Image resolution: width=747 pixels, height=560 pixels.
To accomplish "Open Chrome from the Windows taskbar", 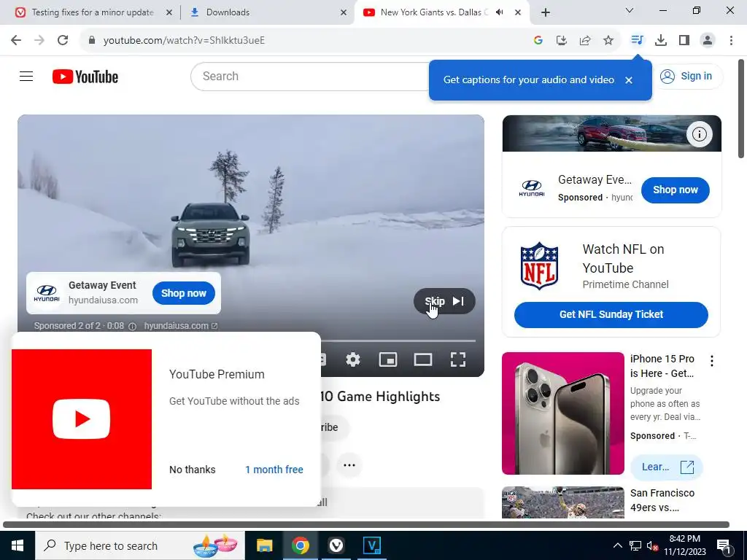I will [300, 545].
